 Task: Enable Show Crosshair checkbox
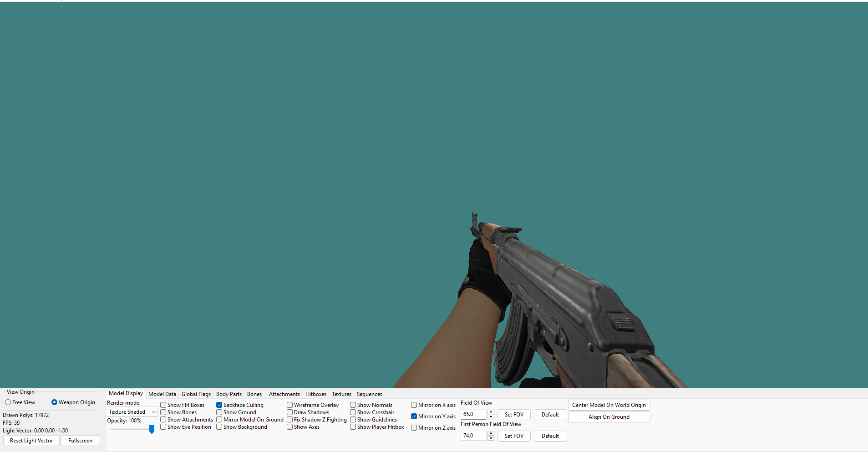pyautogui.click(x=353, y=412)
